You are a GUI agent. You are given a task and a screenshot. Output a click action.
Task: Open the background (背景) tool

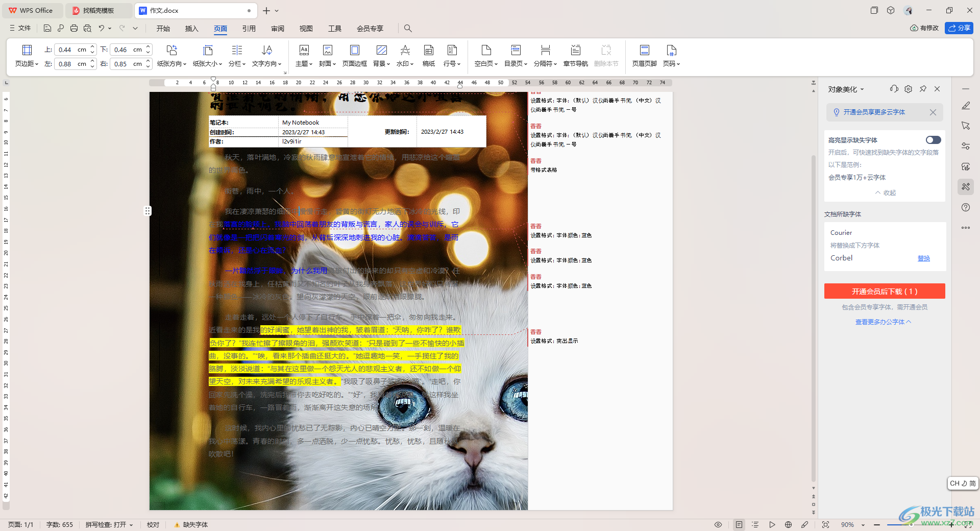(381, 56)
